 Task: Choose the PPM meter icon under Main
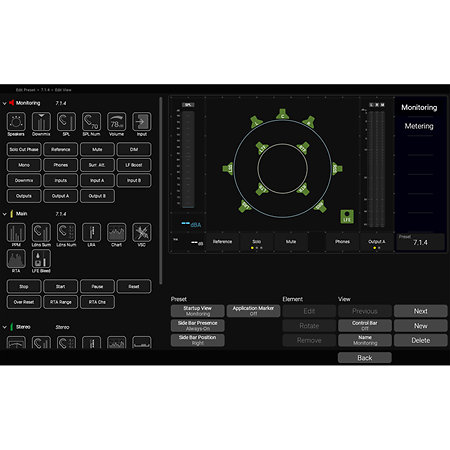[x=16, y=232]
